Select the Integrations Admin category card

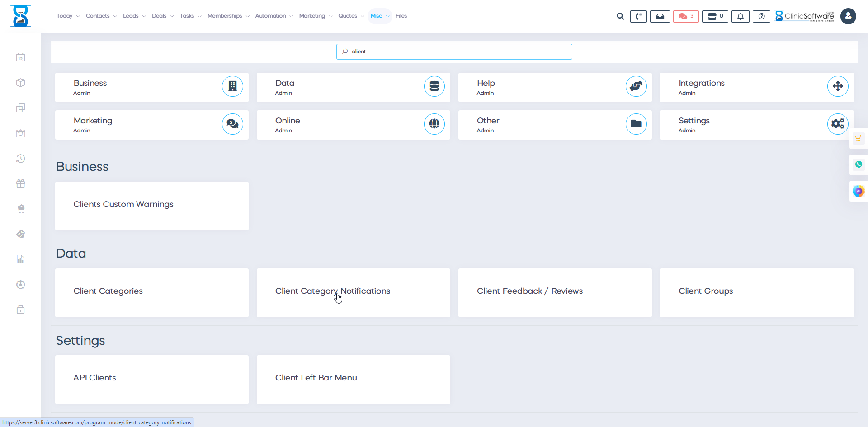coord(756,87)
